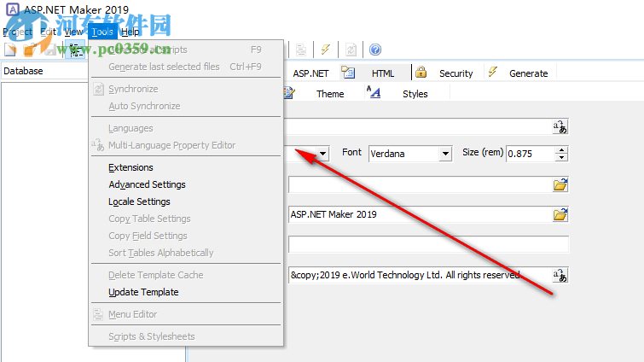Click the ASP.NET Maker 2019 text field
Viewport: 644px width, 362px height.
coord(421,214)
